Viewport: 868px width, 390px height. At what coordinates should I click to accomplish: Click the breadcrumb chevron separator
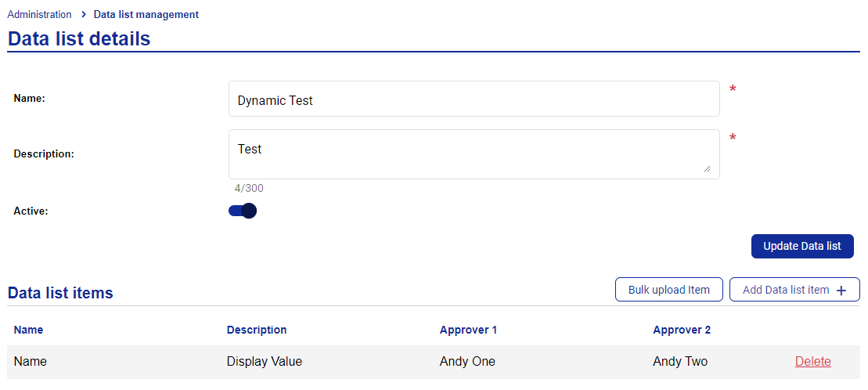83,14
